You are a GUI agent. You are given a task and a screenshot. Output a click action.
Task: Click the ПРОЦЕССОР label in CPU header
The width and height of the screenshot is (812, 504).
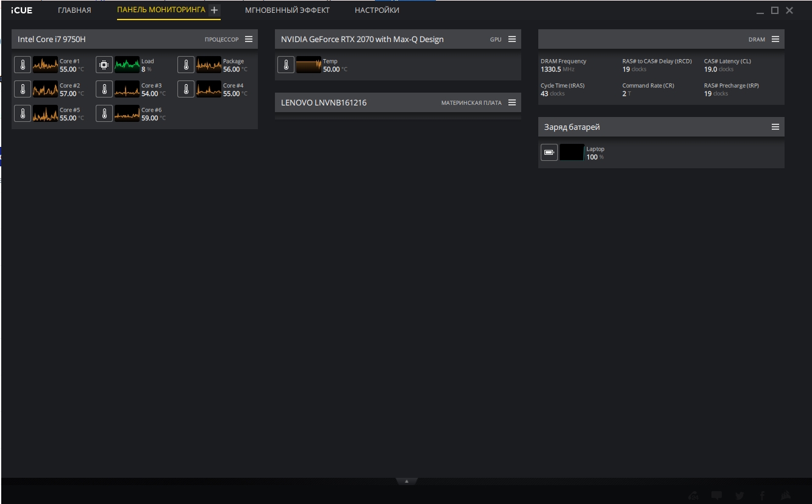pyautogui.click(x=222, y=40)
